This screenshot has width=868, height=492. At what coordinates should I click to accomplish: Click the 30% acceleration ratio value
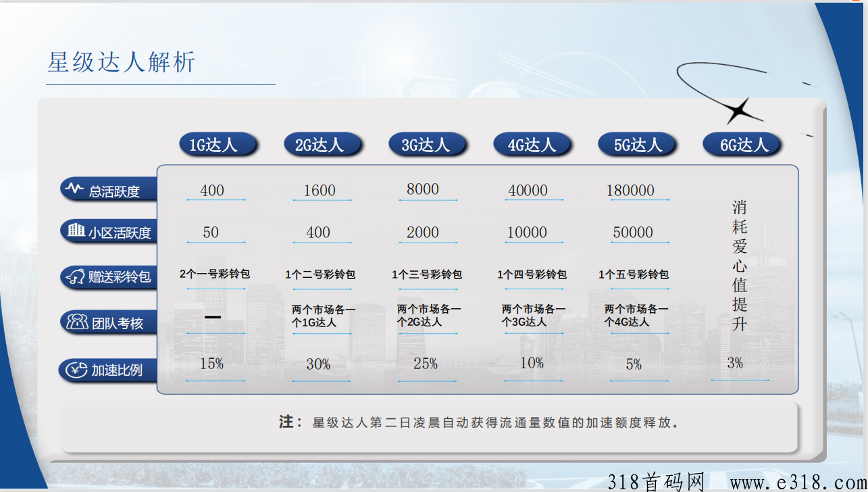tap(318, 364)
